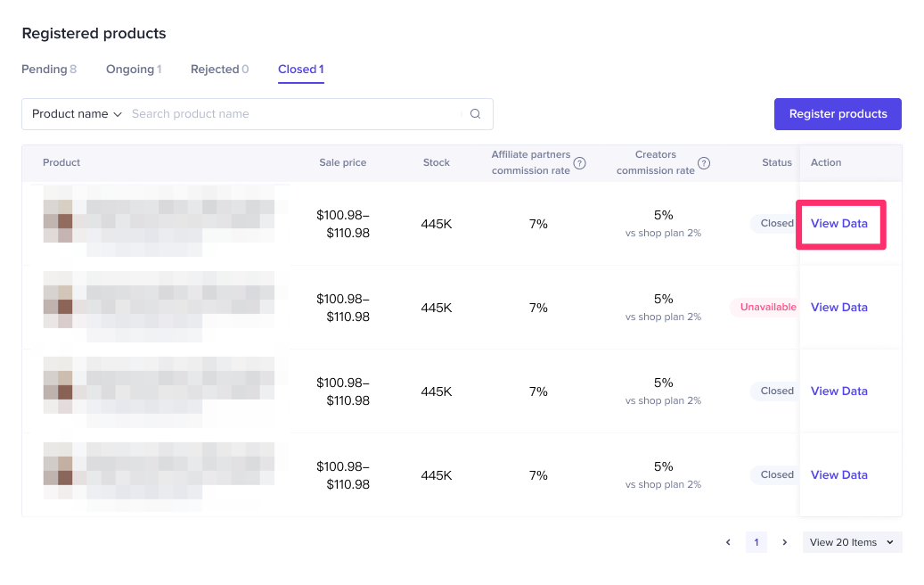Expand the View 20 Items dropdown
The image size is (924, 585).
[852, 542]
